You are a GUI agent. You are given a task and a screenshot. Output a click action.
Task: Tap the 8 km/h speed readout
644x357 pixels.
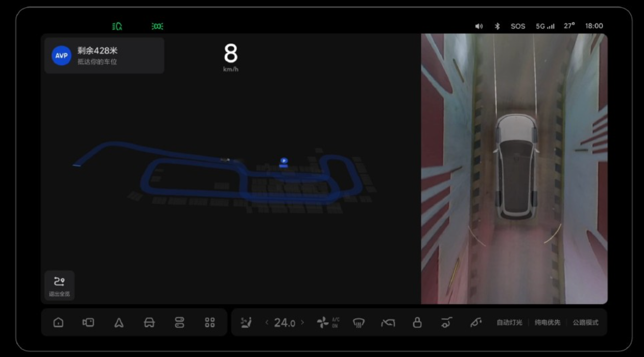(231, 57)
